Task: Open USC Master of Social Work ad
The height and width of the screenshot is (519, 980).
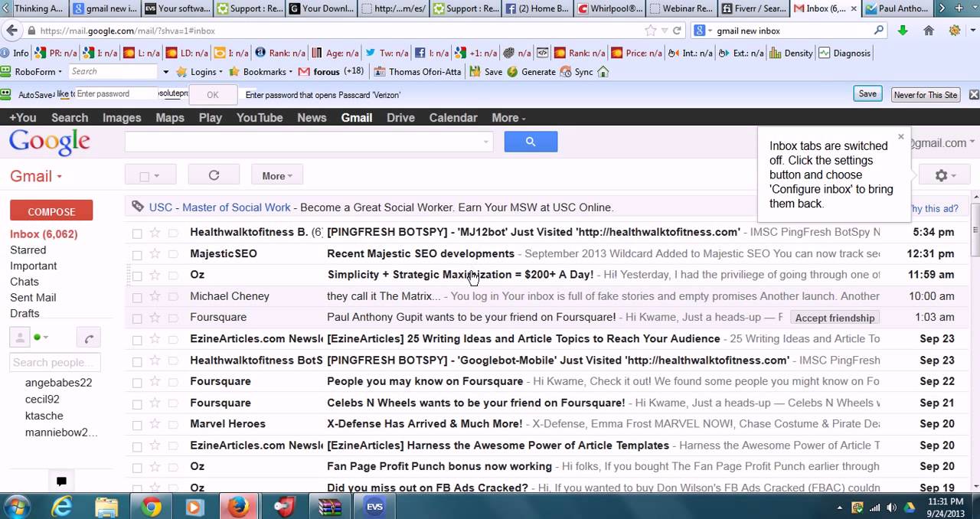Action: (220, 207)
